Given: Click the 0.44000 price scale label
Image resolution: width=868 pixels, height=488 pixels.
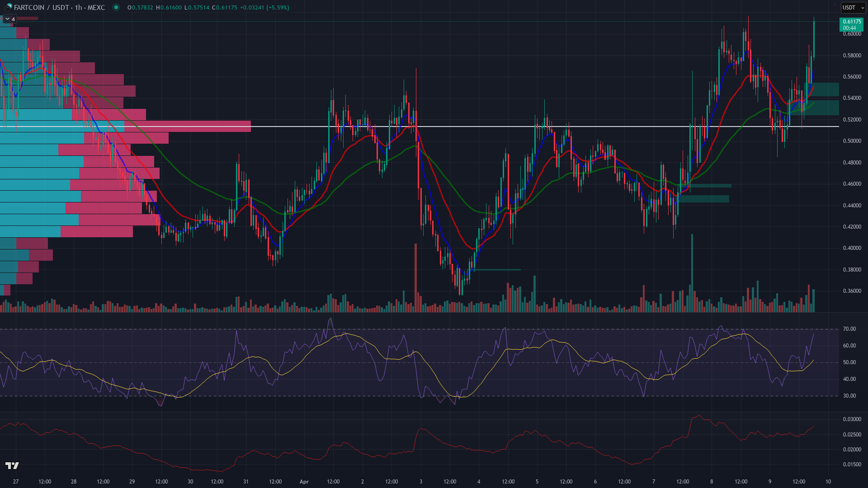Looking at the screenshot, I should (x=852, y=206).
